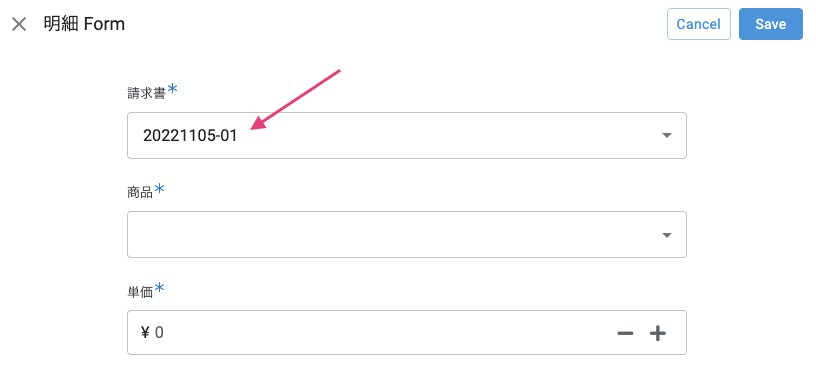Screen dimensions: 816x375
Task: Close the 明細 Form with X icon
Action: click(19, 24)
